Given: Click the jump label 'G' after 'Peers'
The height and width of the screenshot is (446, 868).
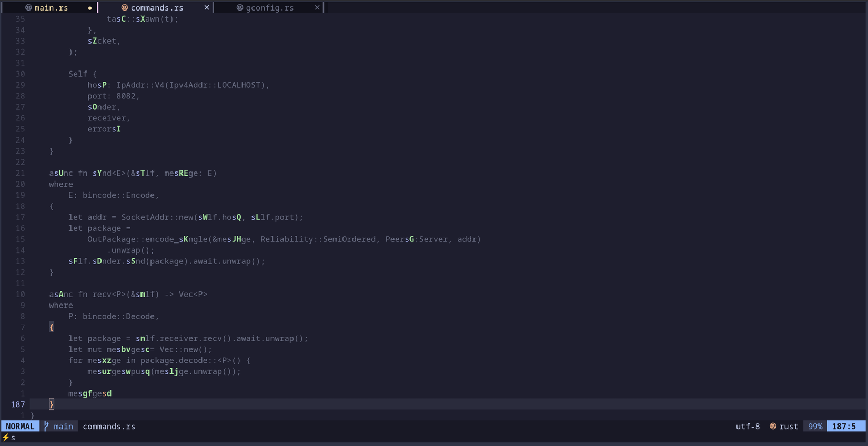Looking at the screenshot, I should (x=411, y=239).
